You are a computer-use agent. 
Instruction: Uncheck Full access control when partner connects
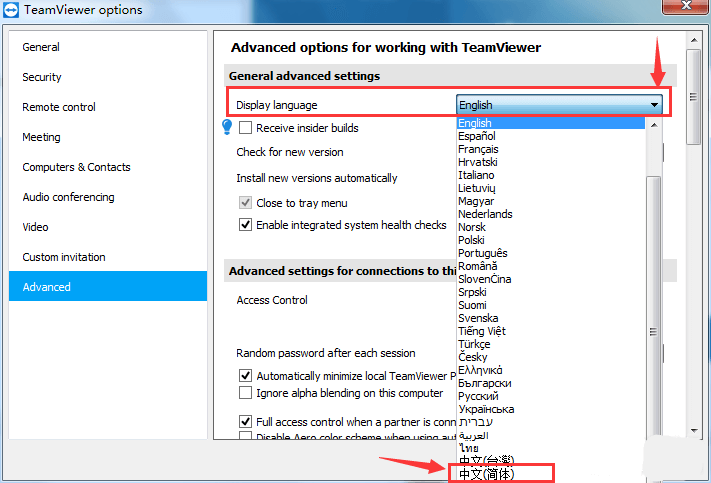[x=245, y=421]
